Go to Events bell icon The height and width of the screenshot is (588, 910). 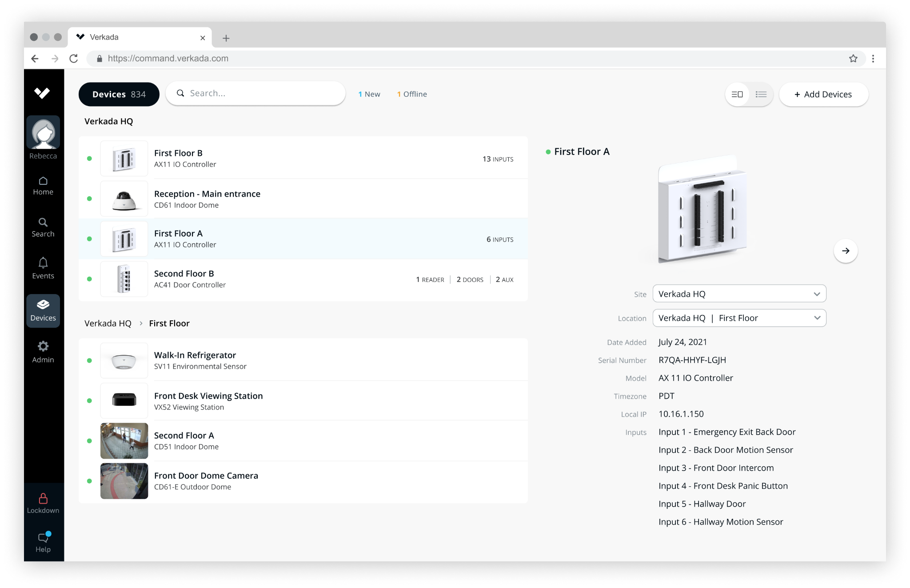click(43, 268)
